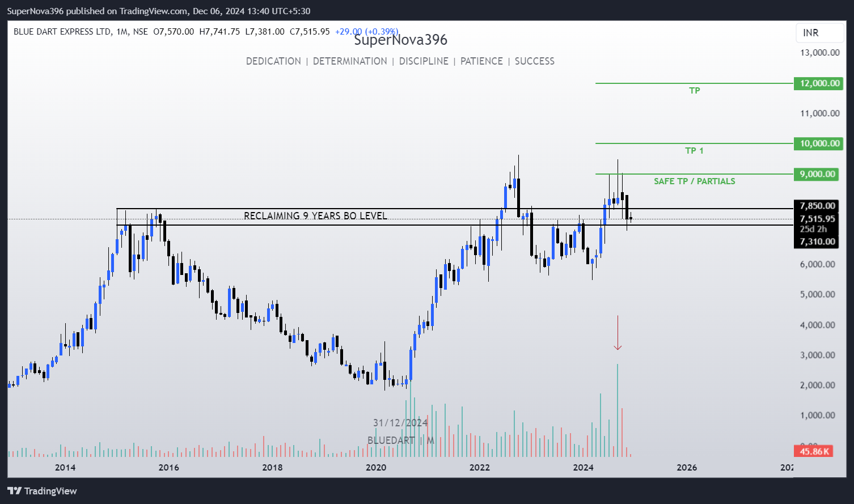Select the SAFE TP / PARTIALS label
Viewport: 854px width, 504px height.
pyautogui.click(x=694, y=181)
